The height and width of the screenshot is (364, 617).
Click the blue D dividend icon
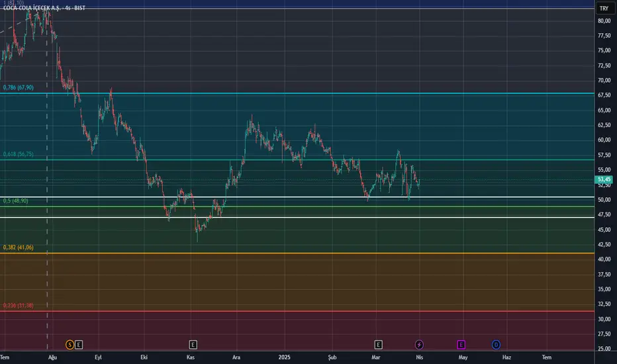(x=496, y=344)
